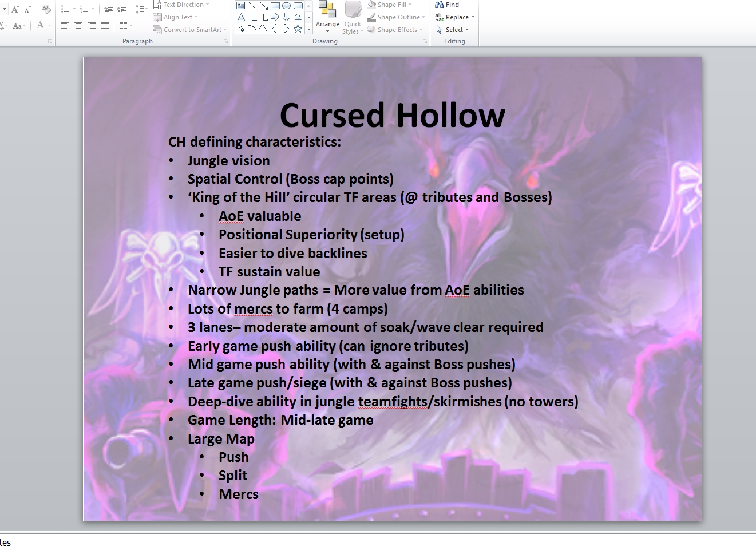Select the Arc shape
Screen dimensions: 756x550
[252, 29]
